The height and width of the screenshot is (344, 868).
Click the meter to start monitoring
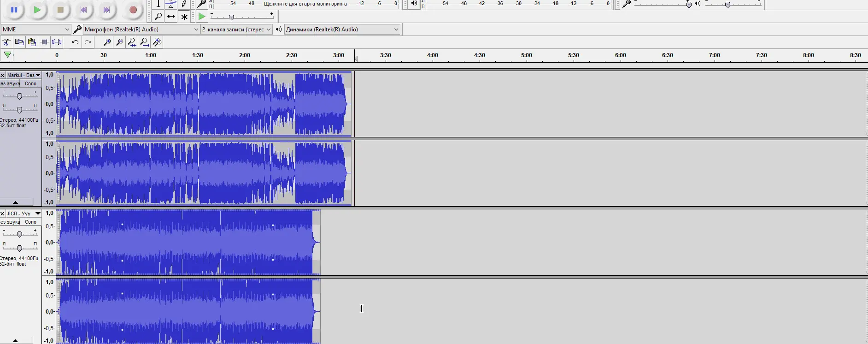click(x=305, y=4)
